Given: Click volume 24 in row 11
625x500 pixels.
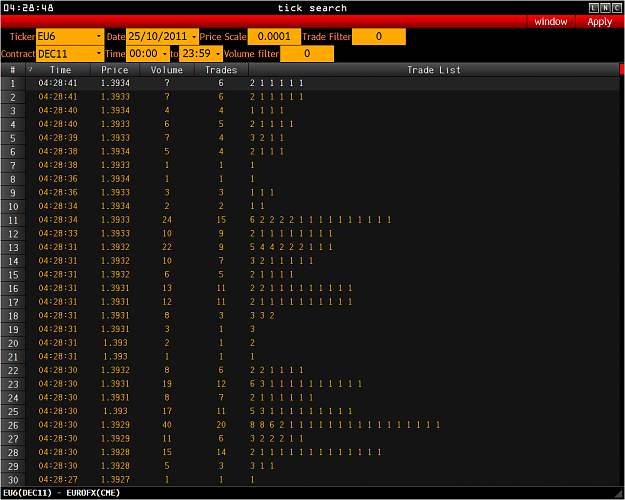Looking at the screenshot, I should 167,220.
